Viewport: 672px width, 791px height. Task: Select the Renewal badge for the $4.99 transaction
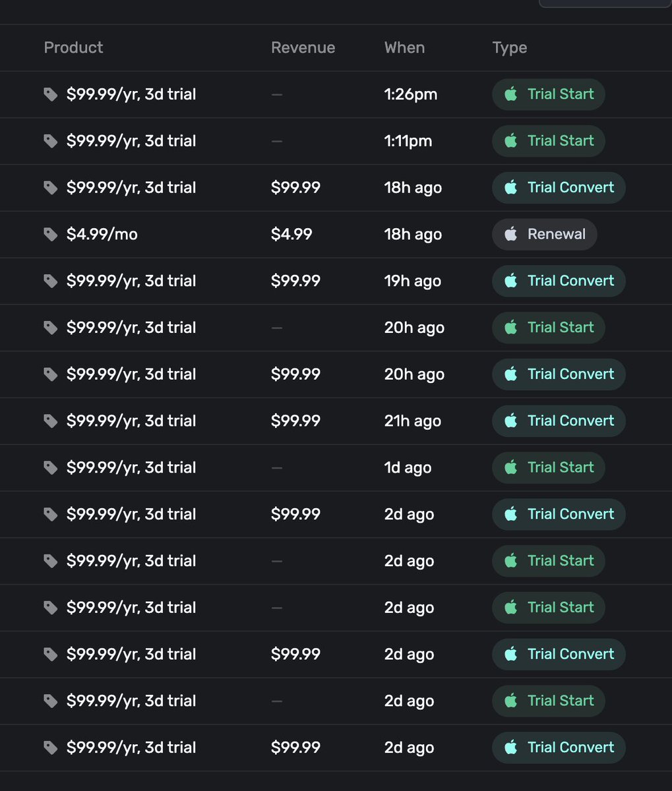click(x=544, y=234)
